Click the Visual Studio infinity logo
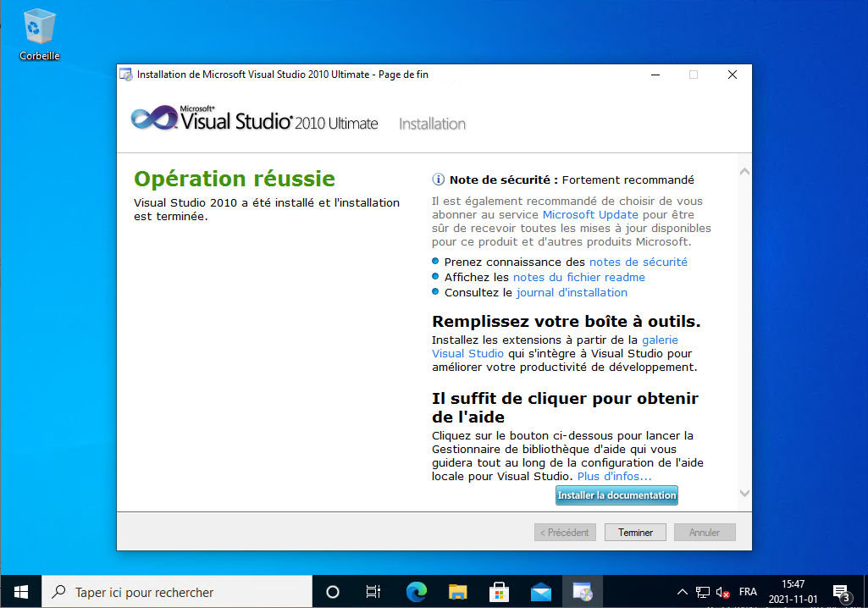 point(154,118)
